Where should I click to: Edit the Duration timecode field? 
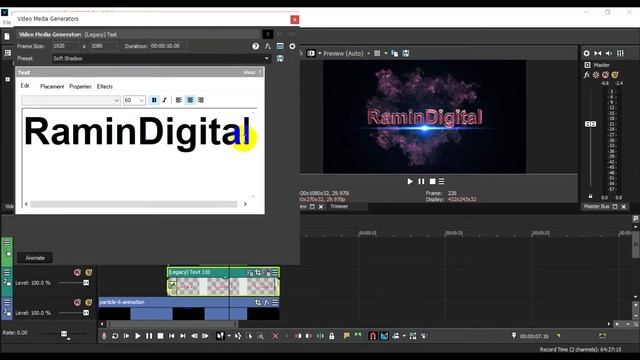click(169, 46)
